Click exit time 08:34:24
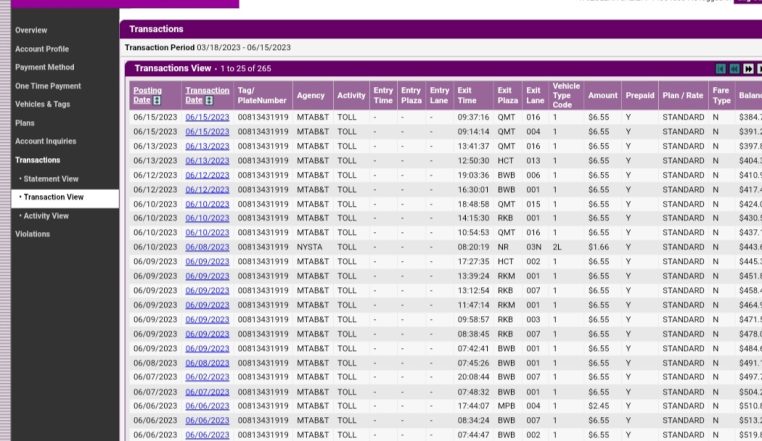Screen dimensions: 762x441 coord(473,421)
